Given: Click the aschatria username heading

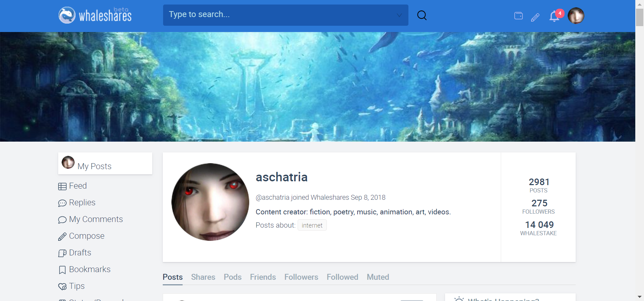Looking at the screenshot, I should [x=282, y=177].
